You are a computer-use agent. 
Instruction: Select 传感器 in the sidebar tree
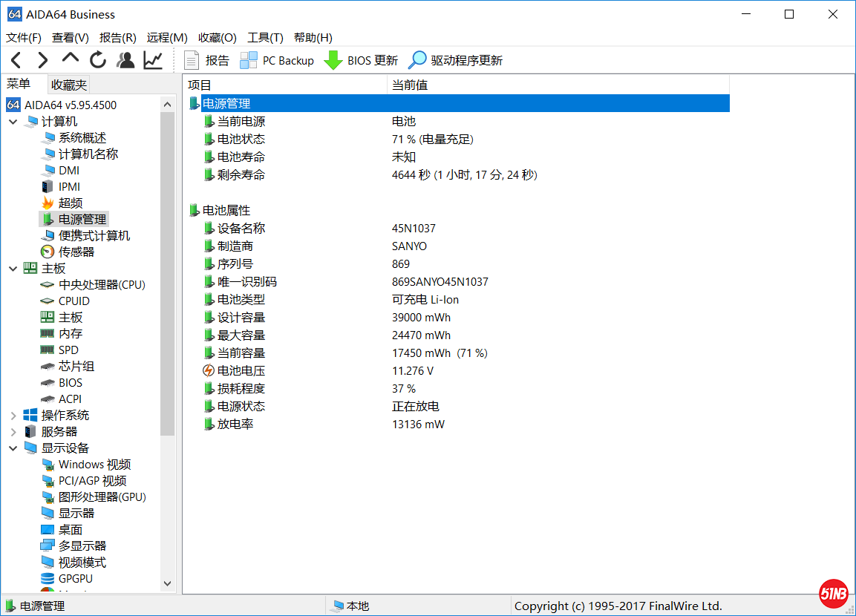[76, 252]
